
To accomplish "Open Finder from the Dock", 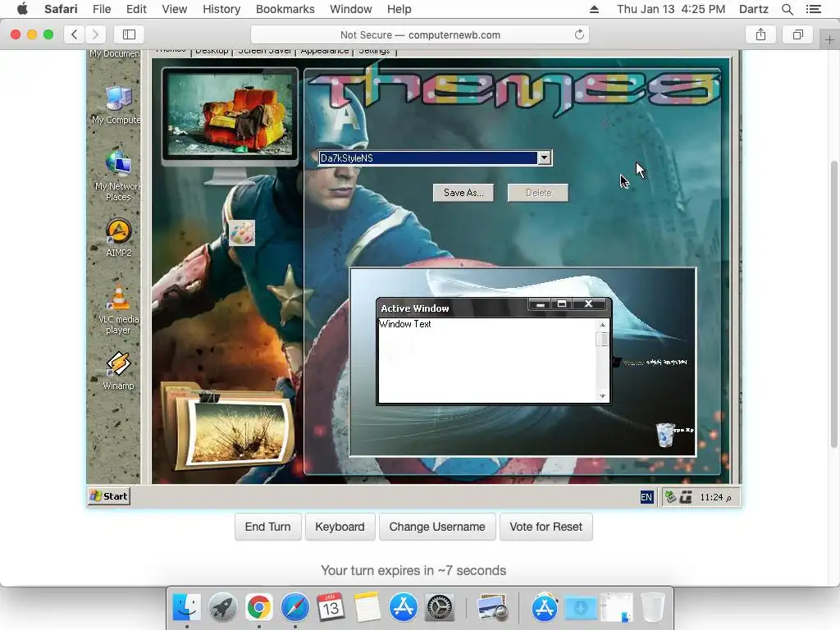I will (x=186, y=607).
